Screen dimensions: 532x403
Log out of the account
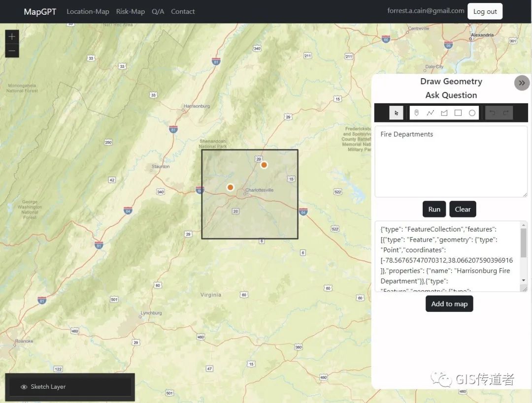point(485,11)
